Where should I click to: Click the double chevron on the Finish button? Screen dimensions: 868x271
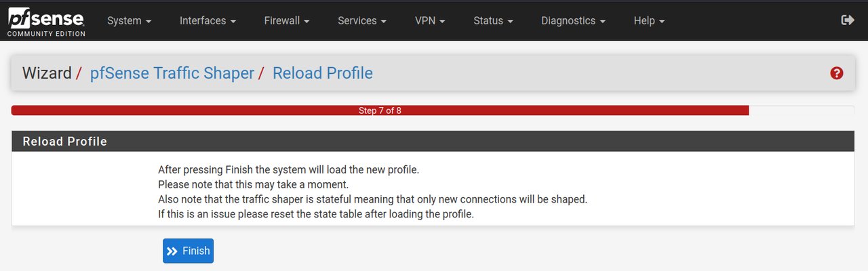(x=172, y=251)
